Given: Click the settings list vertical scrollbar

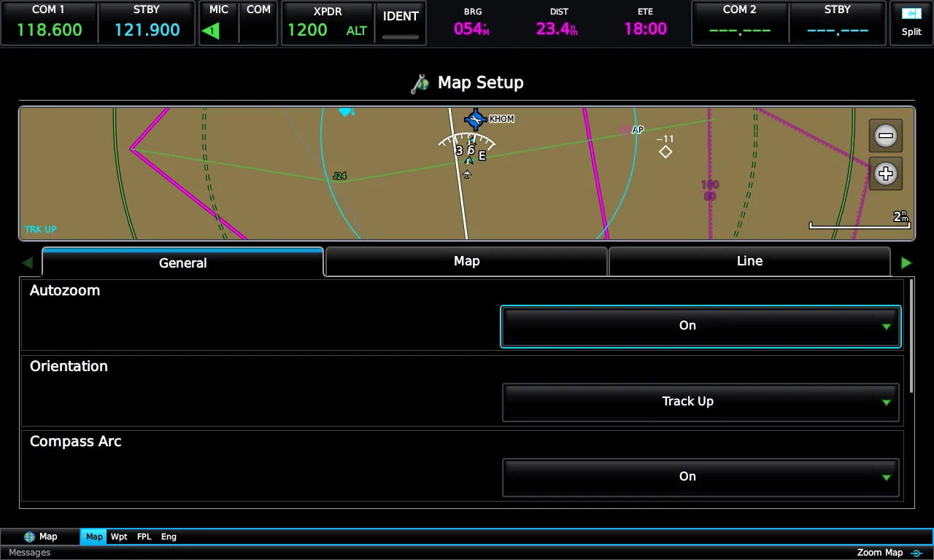Looking at the screenshot, I should [911, 336].
